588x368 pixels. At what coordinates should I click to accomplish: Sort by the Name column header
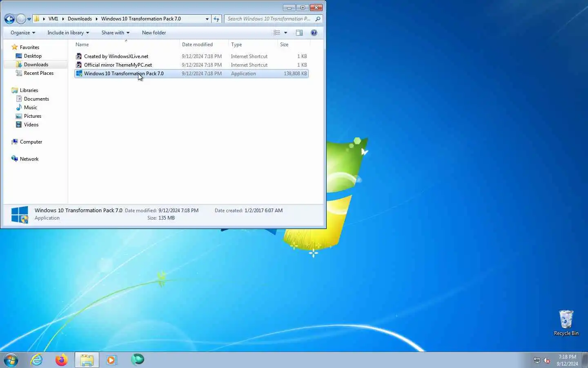point(126,45)
